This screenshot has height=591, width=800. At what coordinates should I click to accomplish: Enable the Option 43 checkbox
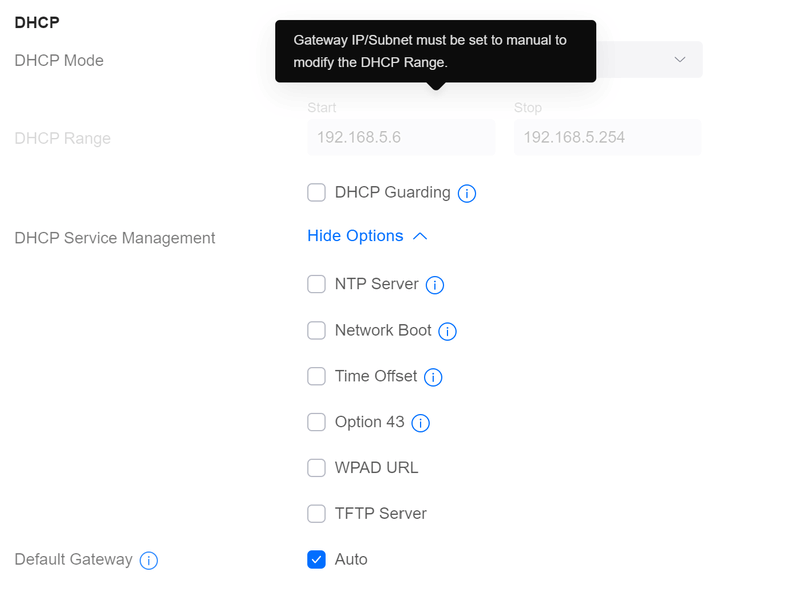317,422
